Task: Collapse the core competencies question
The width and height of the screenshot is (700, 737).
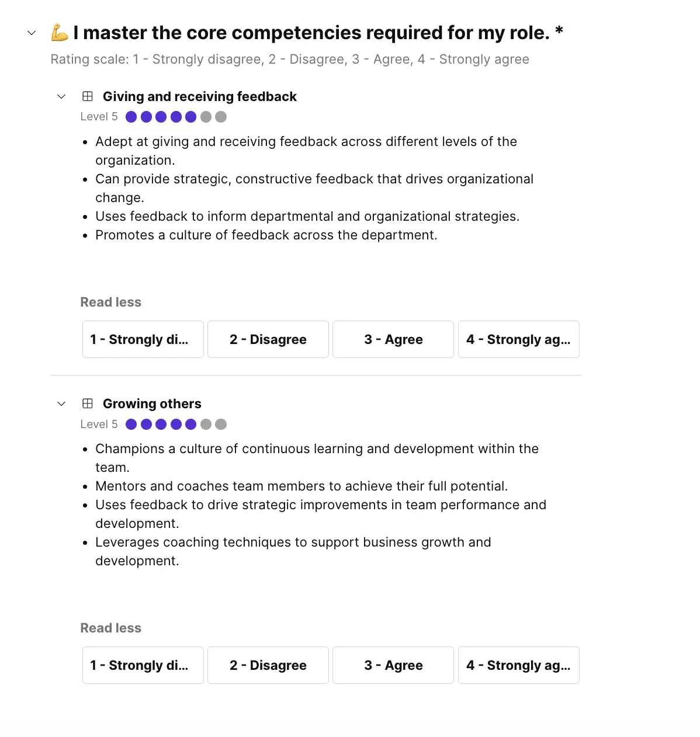Action: coord(31,33)
